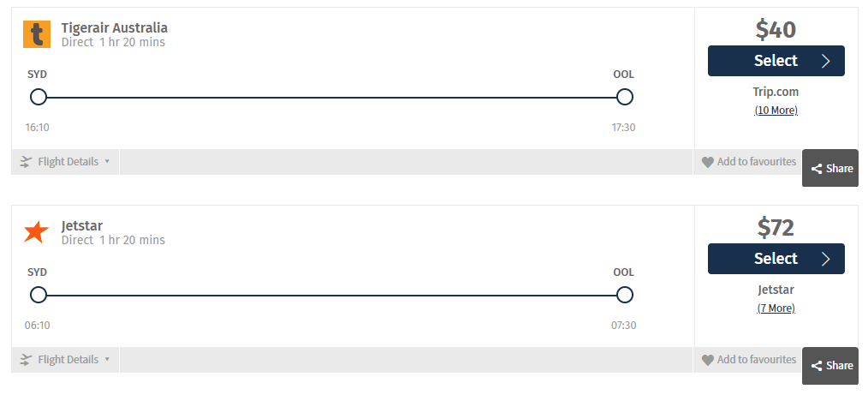Screen dimensions: 868x395
Task: Show 10 More providers for Tigerair
Action: (x=776, y=111)
